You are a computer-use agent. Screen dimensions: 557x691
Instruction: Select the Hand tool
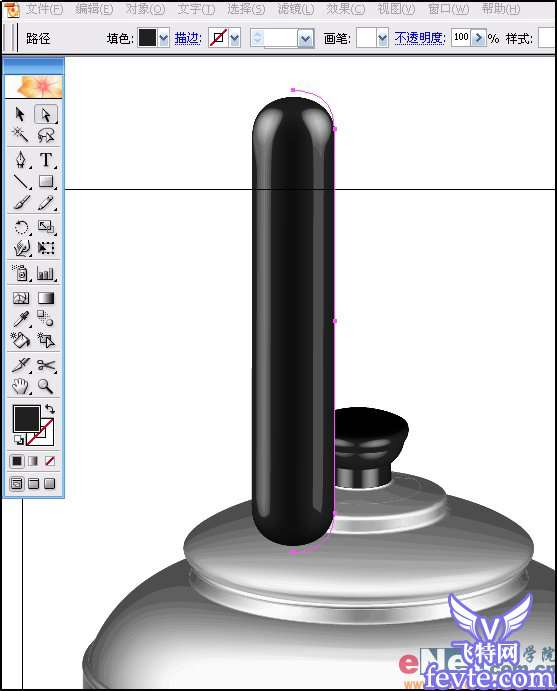[x=21, y=386]
